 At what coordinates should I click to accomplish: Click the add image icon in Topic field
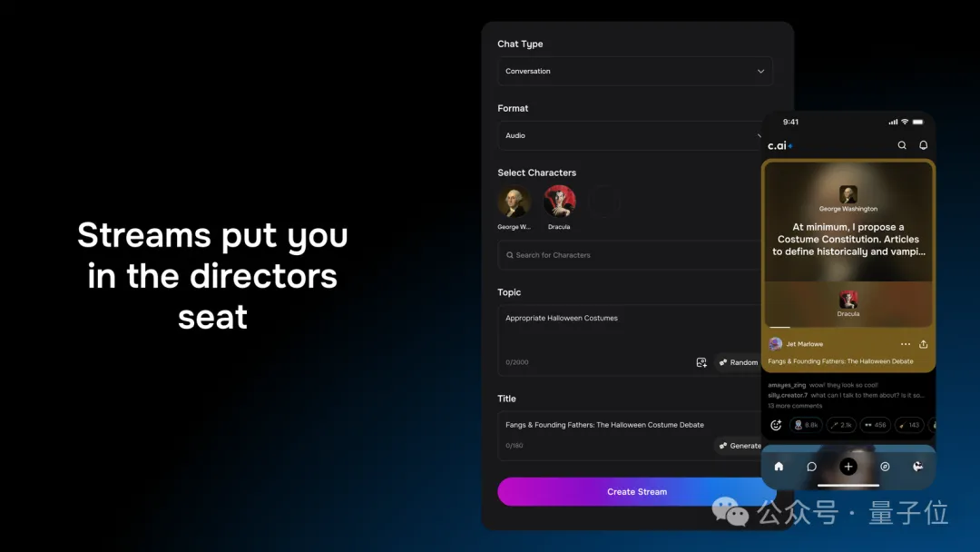pyautogui.click(x=701, y=362)
